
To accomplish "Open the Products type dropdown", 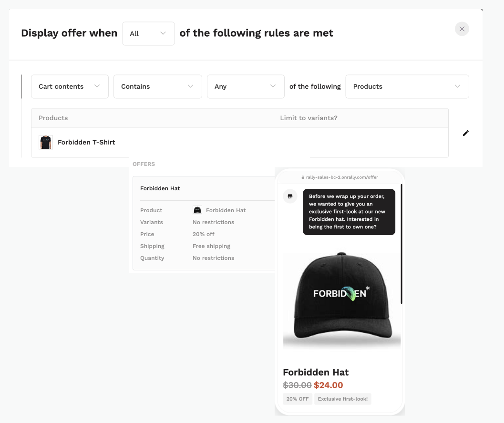I will click(x=407, y=86).
